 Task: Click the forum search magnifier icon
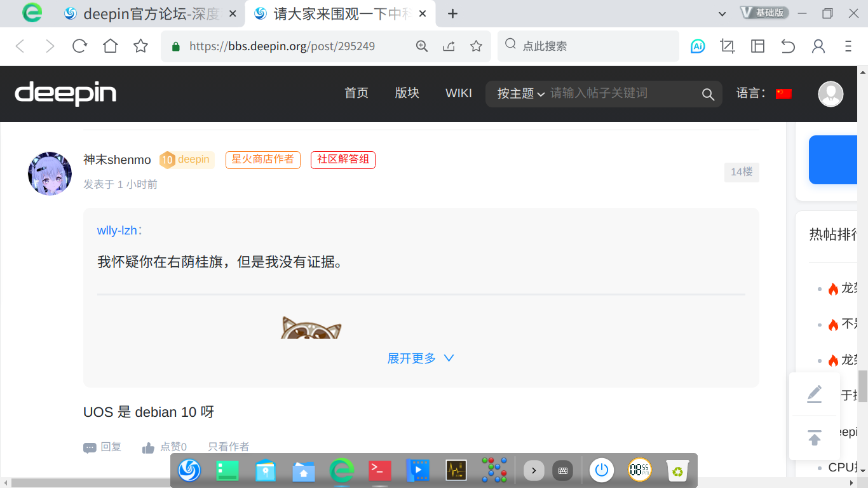[x=708, y=94]
